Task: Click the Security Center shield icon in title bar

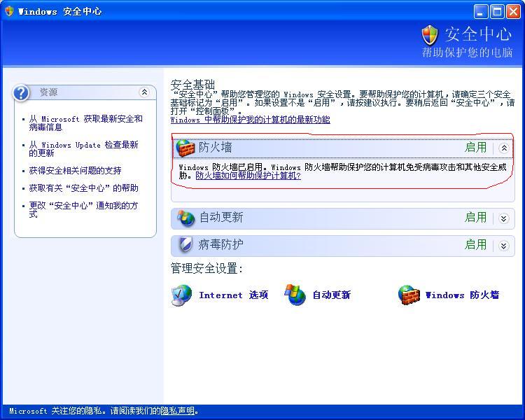Action: point(9,11)
